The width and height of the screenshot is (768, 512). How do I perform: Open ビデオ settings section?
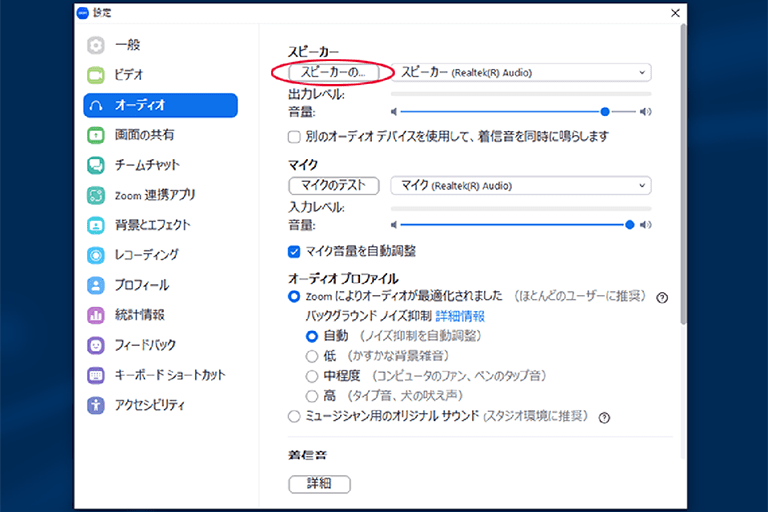click(160, 75)
